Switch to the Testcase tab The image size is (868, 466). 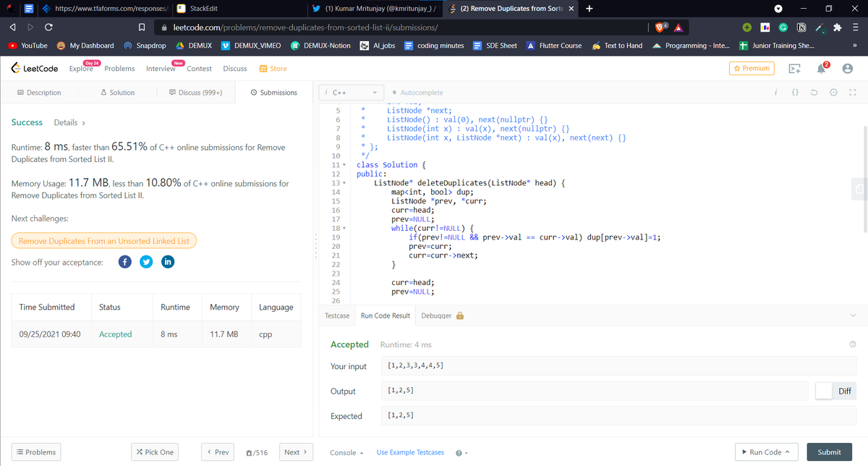pos(337,315)
